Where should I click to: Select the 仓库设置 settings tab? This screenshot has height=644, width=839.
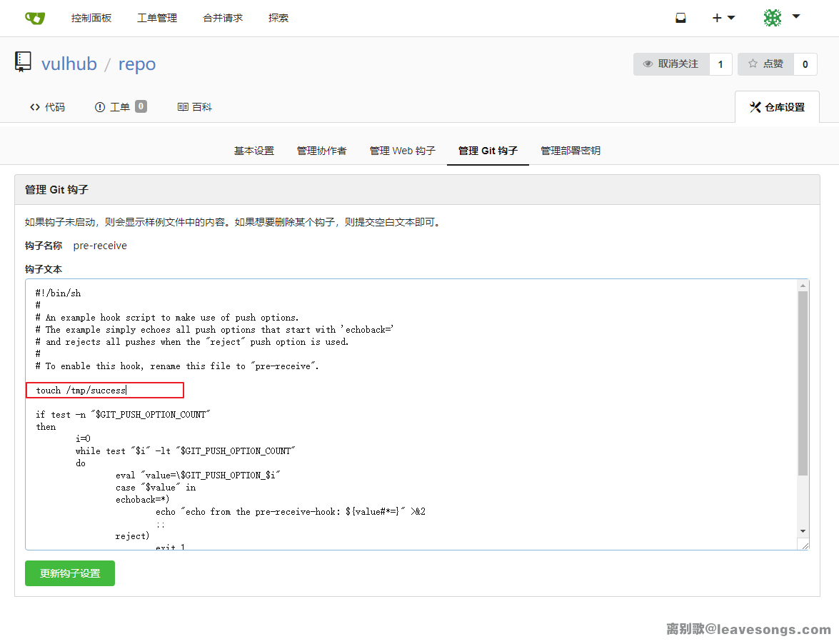pyautogui.click(x=777, y=108)
